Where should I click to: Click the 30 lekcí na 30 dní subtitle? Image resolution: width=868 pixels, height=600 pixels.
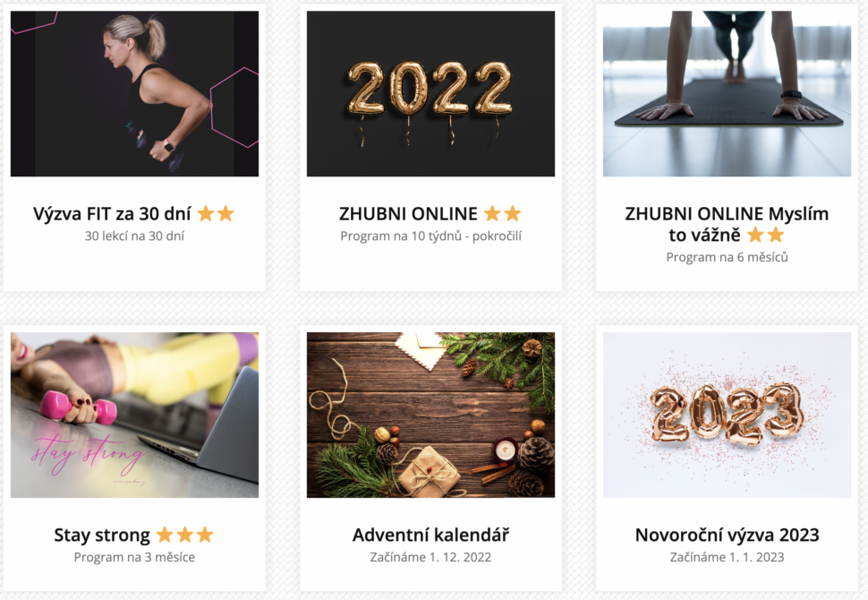coord(134,236)
